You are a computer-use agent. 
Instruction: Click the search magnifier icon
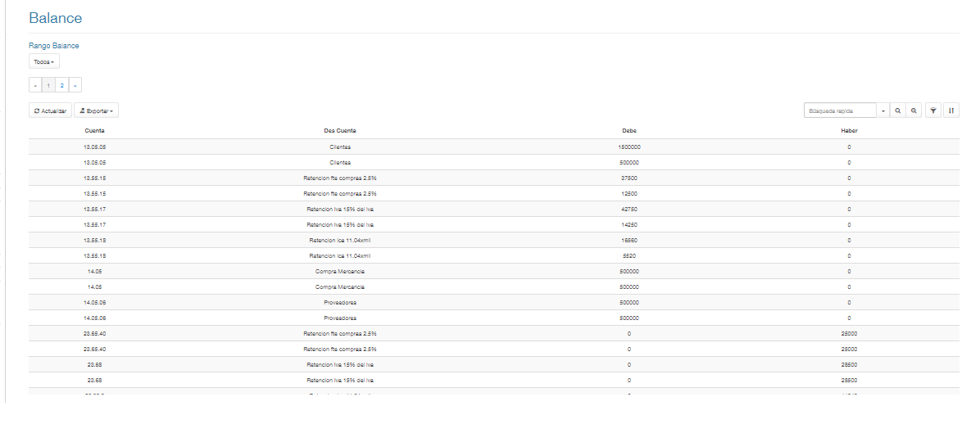(897, 111)
